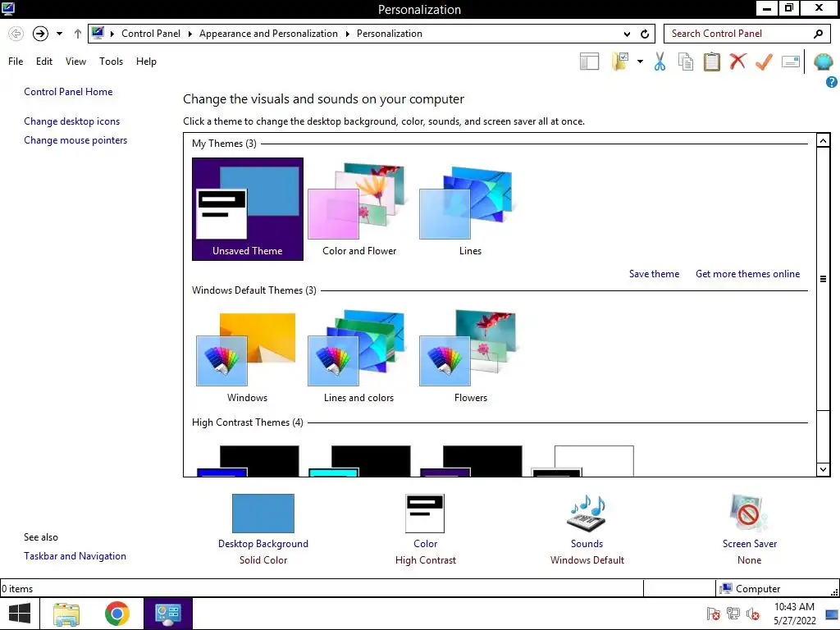Image resolution: width=840 pixels, height=630 pixels.
Task: Expand the arrow after Appearance and Personalization
Action: (347, 34)
